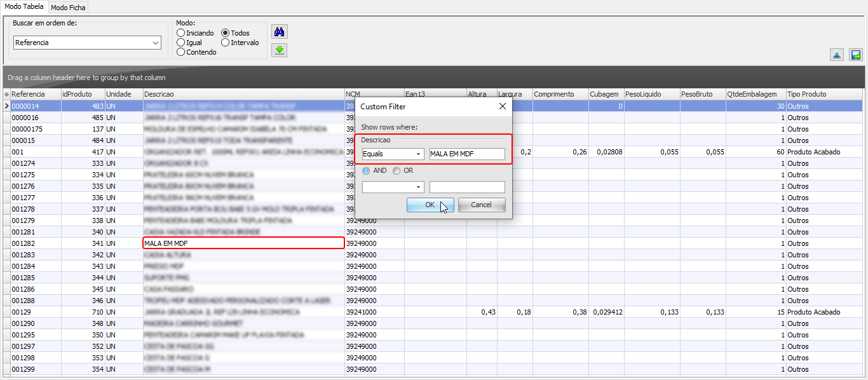Image resolution: width=868 pixels, height=380 pixels.
Task: Close the Custom Filter dialog with X
Action: click(x=502, y=106)
